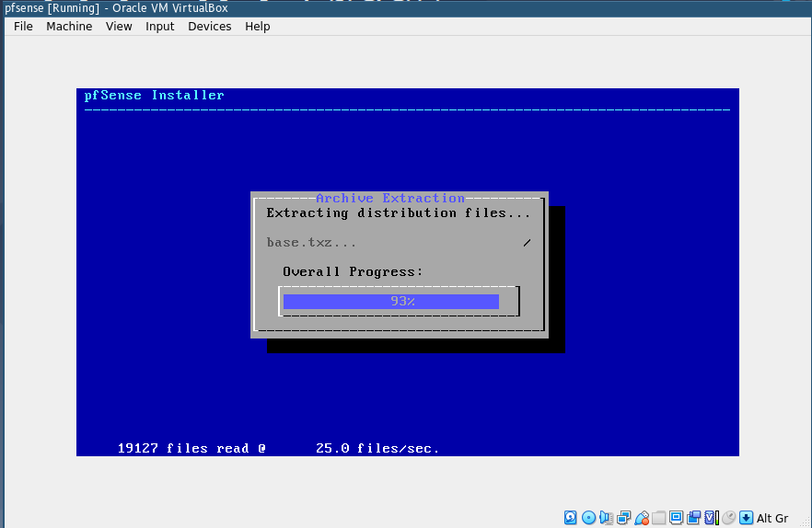
Task: Click the 93% overall progress bar
Action: 399,302
